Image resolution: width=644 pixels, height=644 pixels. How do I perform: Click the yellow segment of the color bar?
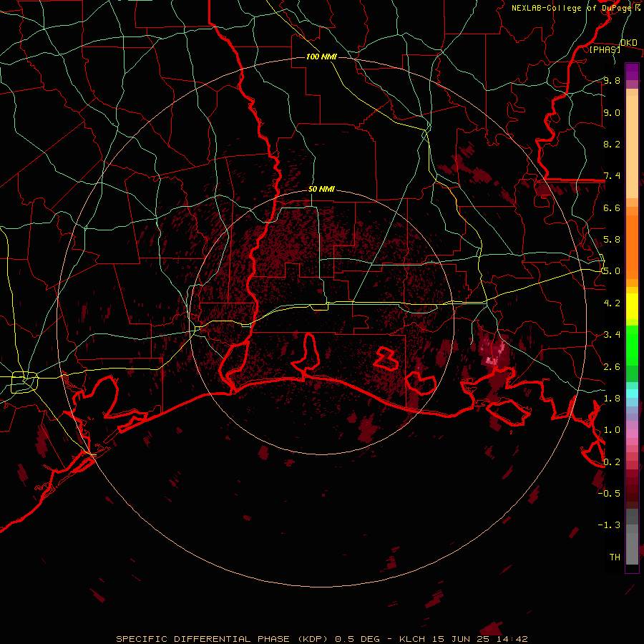632,306
